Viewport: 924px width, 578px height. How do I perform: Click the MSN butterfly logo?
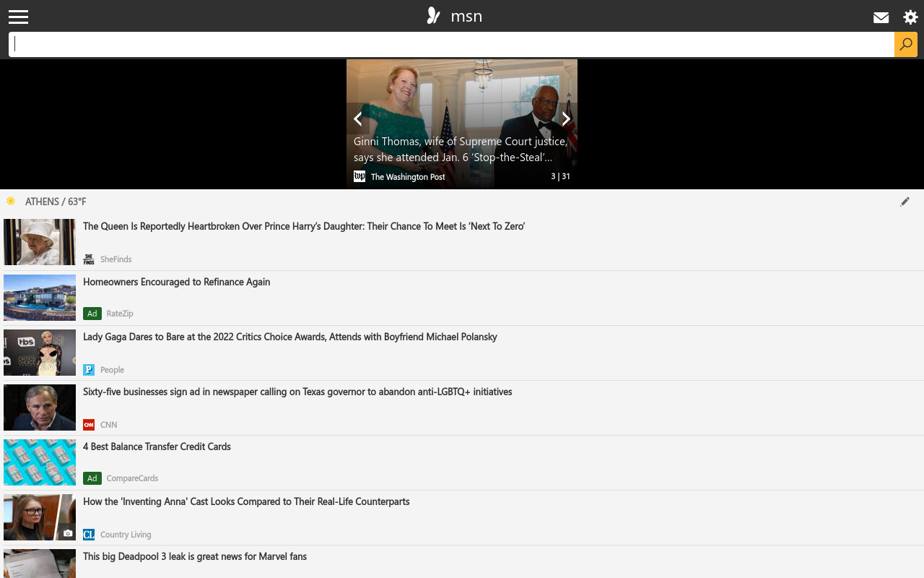tap(433, 16)
